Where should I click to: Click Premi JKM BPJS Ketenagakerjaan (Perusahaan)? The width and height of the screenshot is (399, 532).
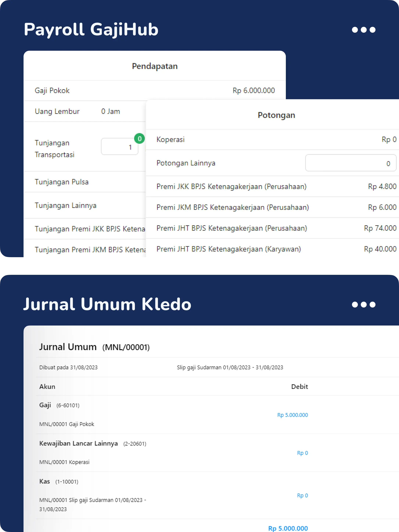tap(233, 207)
